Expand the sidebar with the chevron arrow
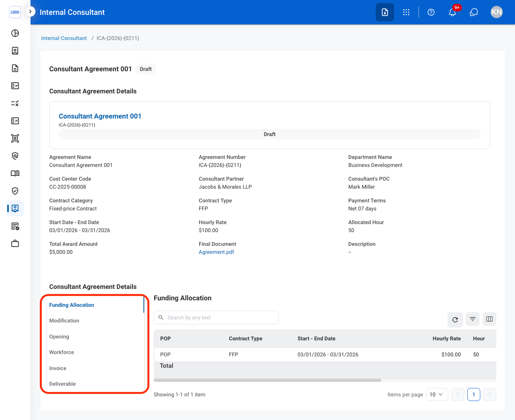The image size is (515, 420). [x=30, y=11]
